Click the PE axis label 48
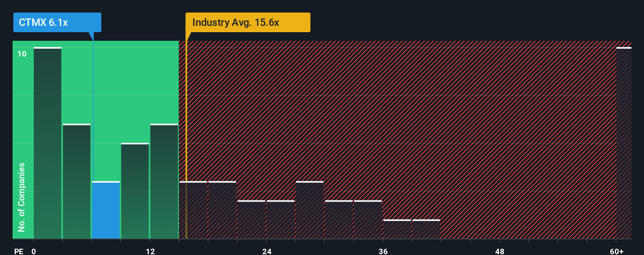The image size is (644, 255). (499, 251)
